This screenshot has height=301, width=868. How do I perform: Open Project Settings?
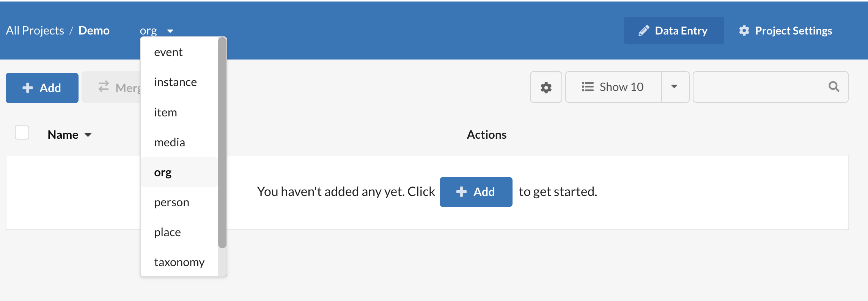786,31
